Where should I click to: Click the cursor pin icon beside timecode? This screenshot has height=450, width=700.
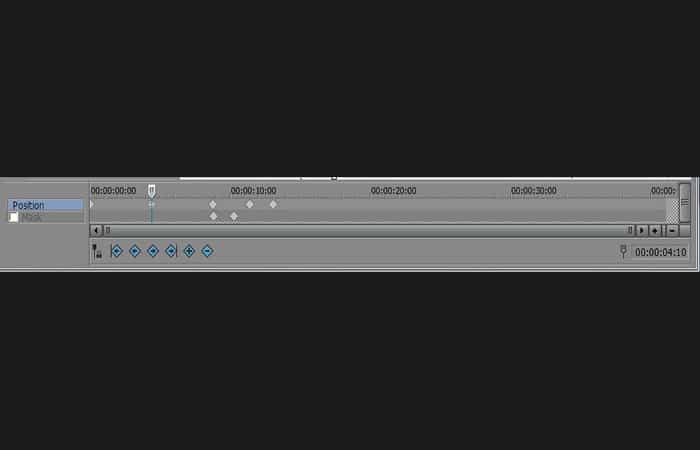coord(624,251)
